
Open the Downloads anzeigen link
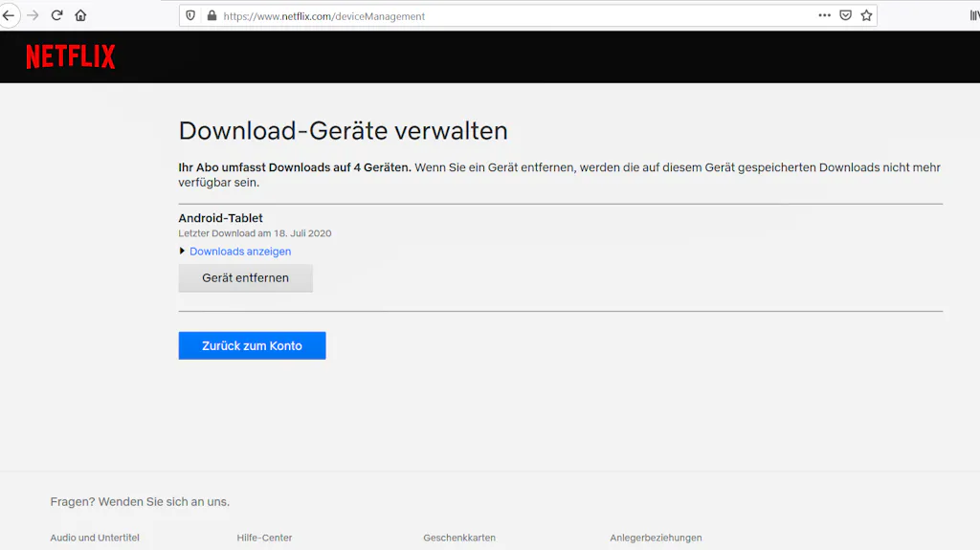[x=240, y=252]
